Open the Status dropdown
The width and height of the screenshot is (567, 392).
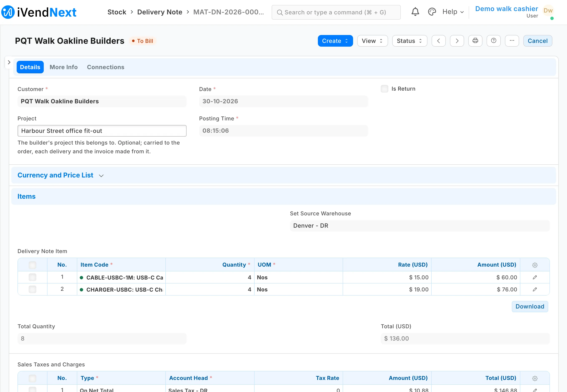tap(410, 41)
